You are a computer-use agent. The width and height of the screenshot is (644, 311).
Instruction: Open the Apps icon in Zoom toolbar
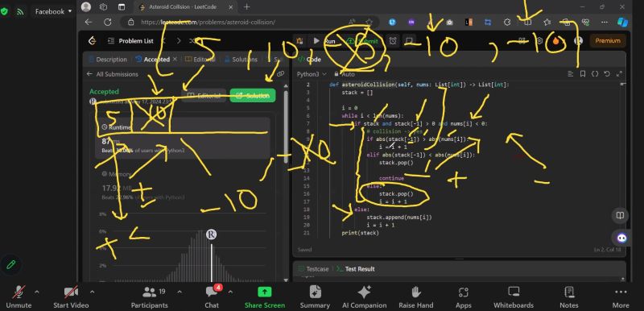click(x=464, y=292)
